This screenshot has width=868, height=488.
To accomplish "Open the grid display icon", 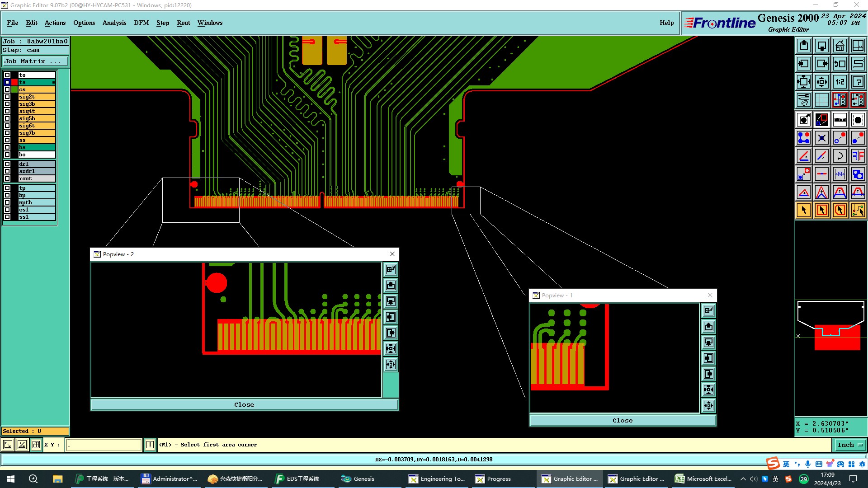I will tap(821, 100).
